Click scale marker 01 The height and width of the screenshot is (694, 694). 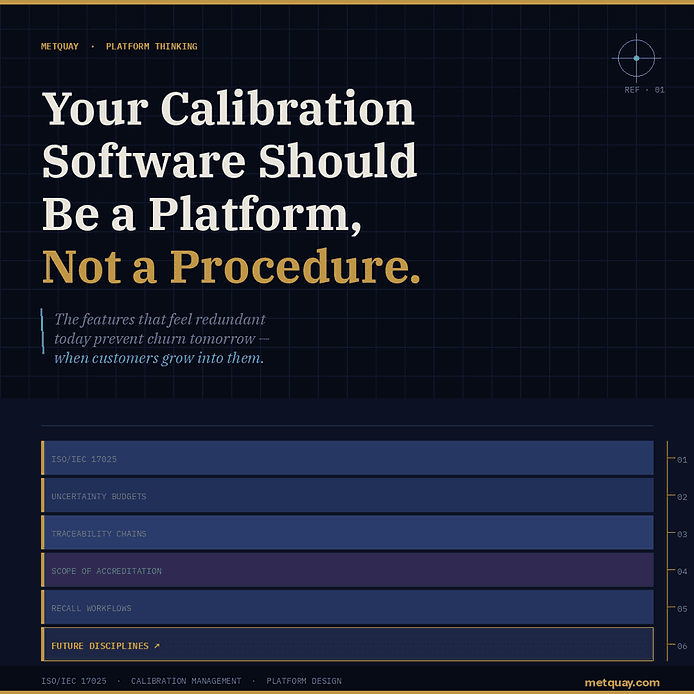682,460
